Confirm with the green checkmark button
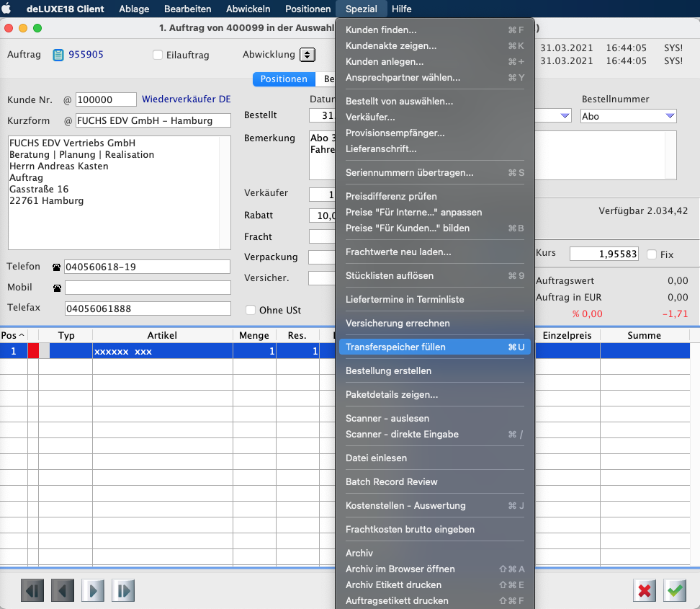The height and width of the screenshot is (609, 700). tap(675, 591)
